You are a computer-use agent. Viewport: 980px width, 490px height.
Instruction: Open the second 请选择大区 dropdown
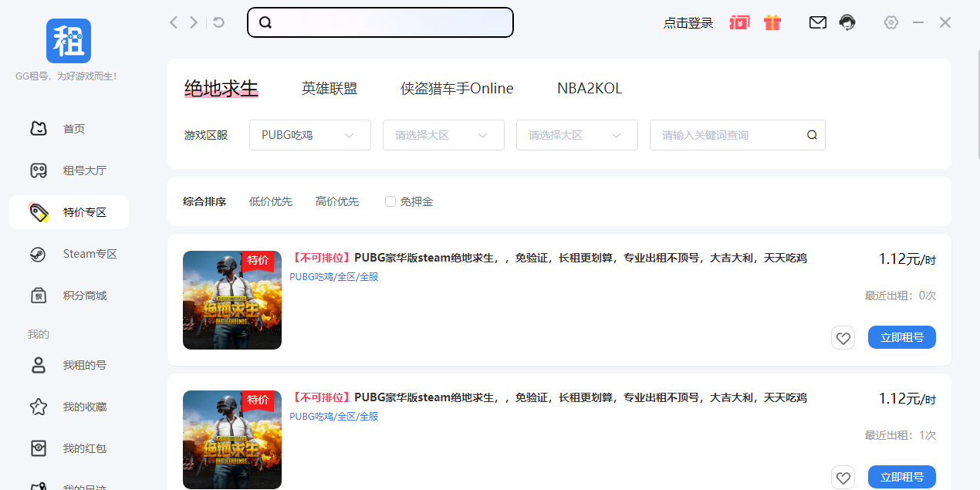577,135
